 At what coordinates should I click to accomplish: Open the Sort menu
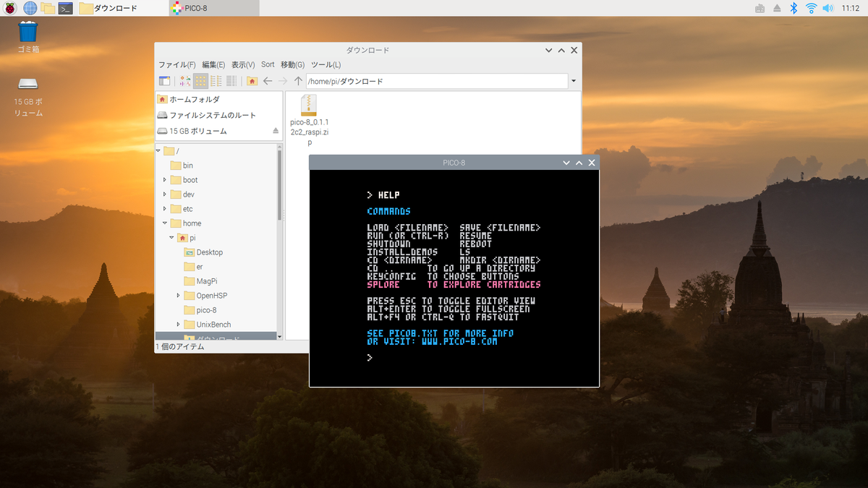[x=268, y=64]
